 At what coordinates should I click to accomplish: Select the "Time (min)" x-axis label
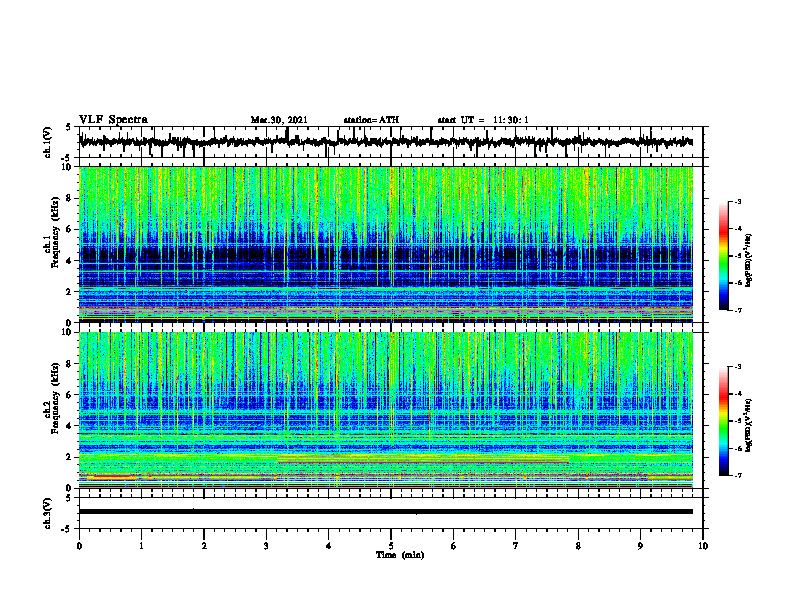pos(400,555)
